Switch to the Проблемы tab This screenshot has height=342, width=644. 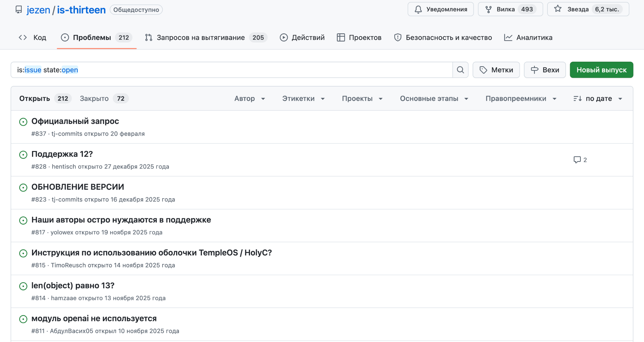[x=92, y=37]
